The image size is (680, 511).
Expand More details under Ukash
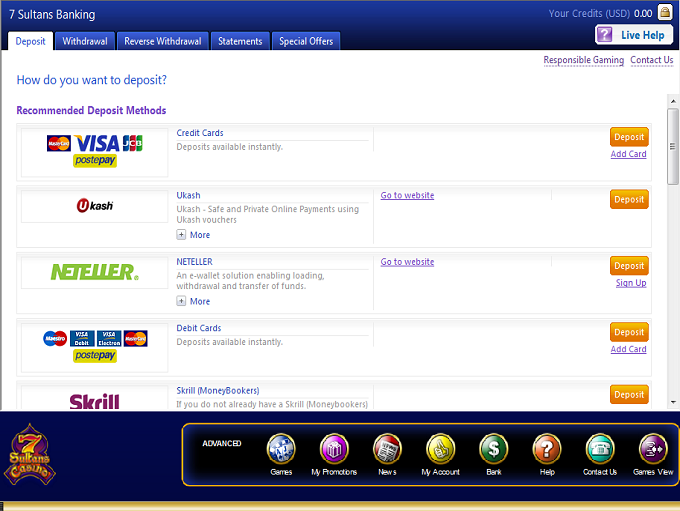pyautogui.click(x=193, y=235)
